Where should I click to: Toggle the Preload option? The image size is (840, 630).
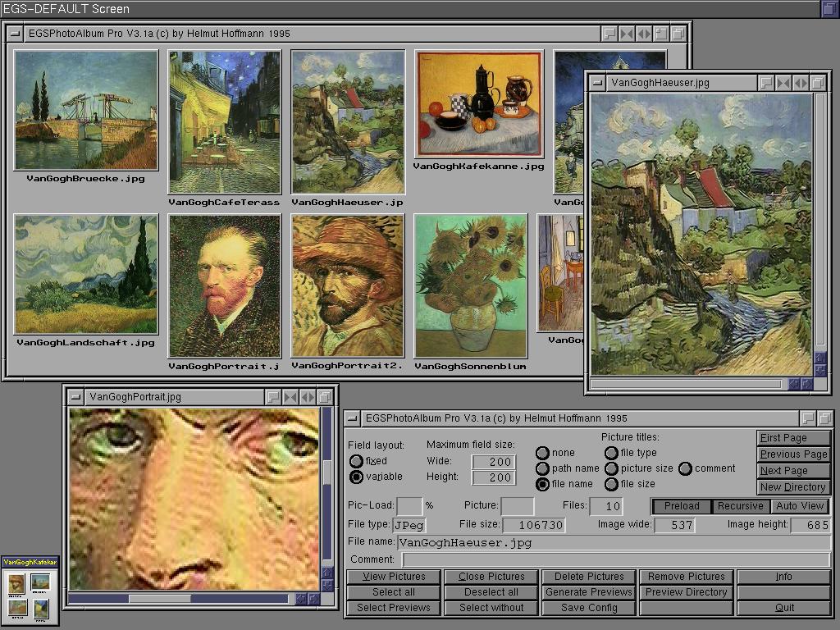[682, 506]
